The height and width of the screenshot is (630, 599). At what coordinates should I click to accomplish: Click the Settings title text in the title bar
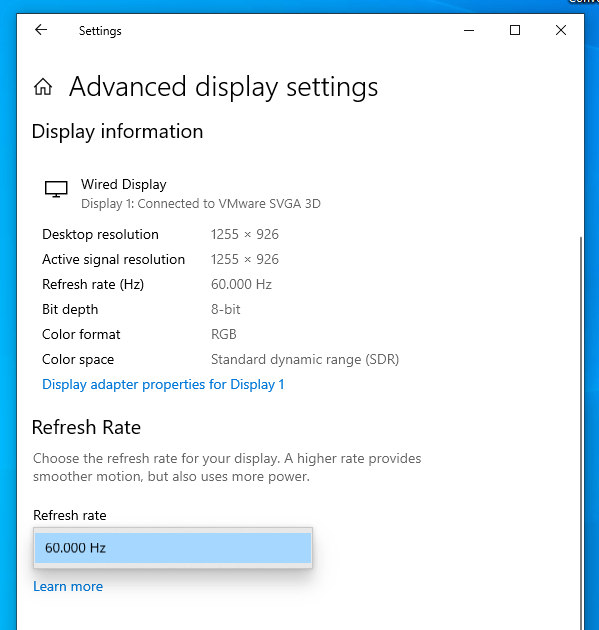[100, 31]
